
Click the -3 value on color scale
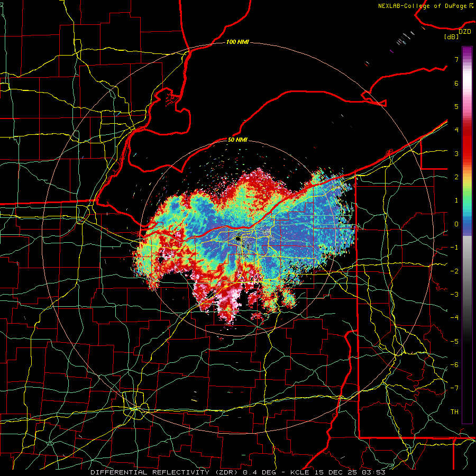[454, 295]
